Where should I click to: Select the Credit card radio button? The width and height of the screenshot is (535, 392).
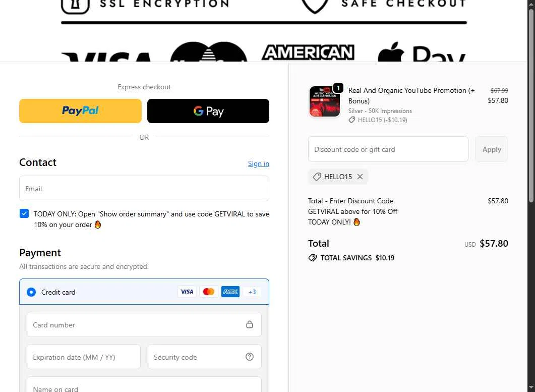pyautogui.click(x=31, y=292)
